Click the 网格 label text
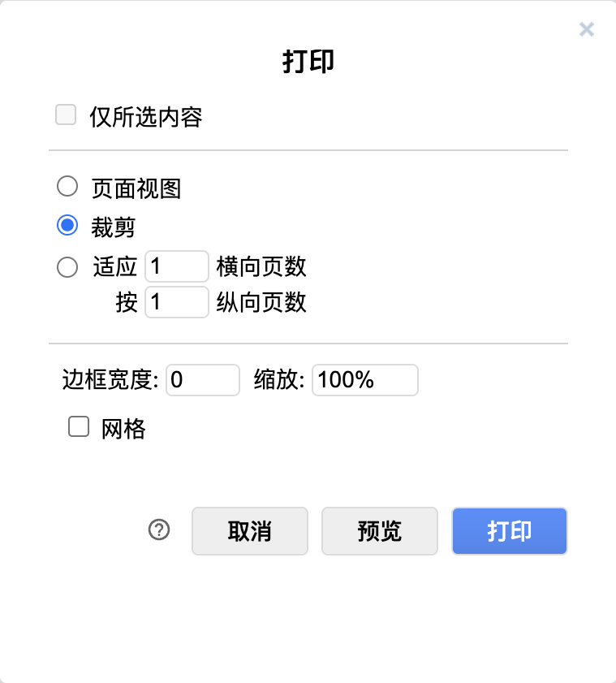This screenshot has height=683, width=616. [x=123, y=429]
